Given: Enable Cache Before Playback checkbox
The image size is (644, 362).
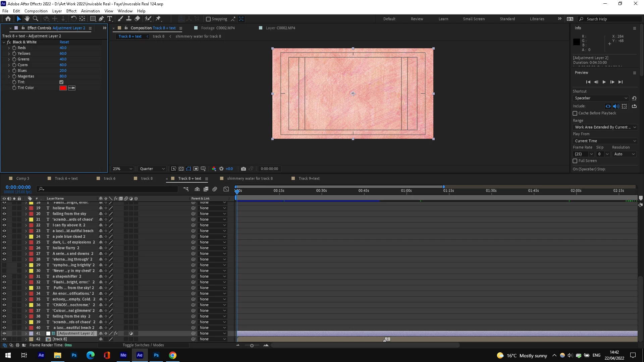Looking at the screenshot, I should [575, 113].
